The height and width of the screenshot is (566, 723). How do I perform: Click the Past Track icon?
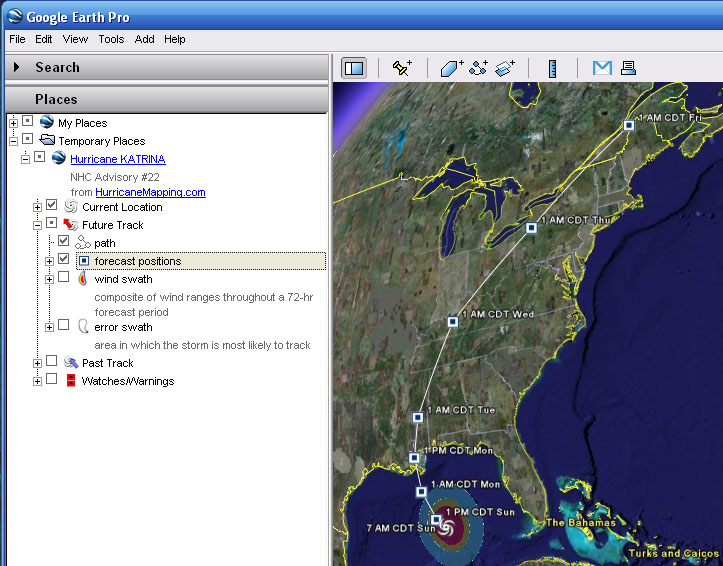coord(71,362)
